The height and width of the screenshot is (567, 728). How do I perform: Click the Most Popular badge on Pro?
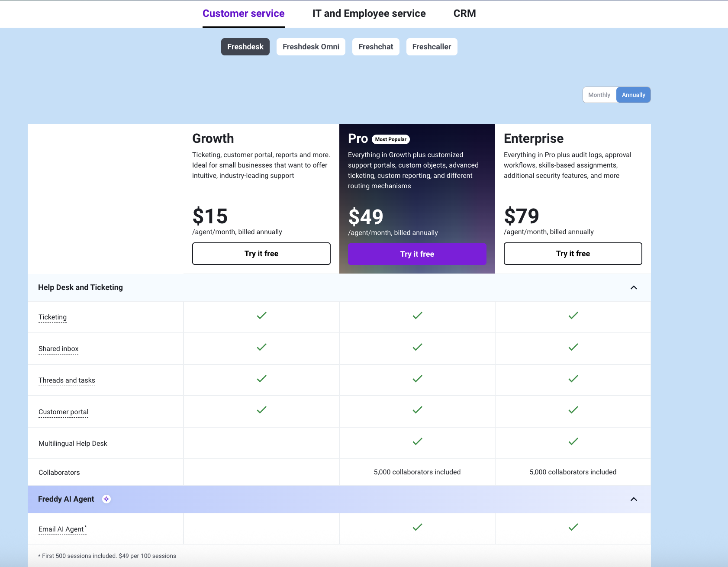tap(391, 139)
